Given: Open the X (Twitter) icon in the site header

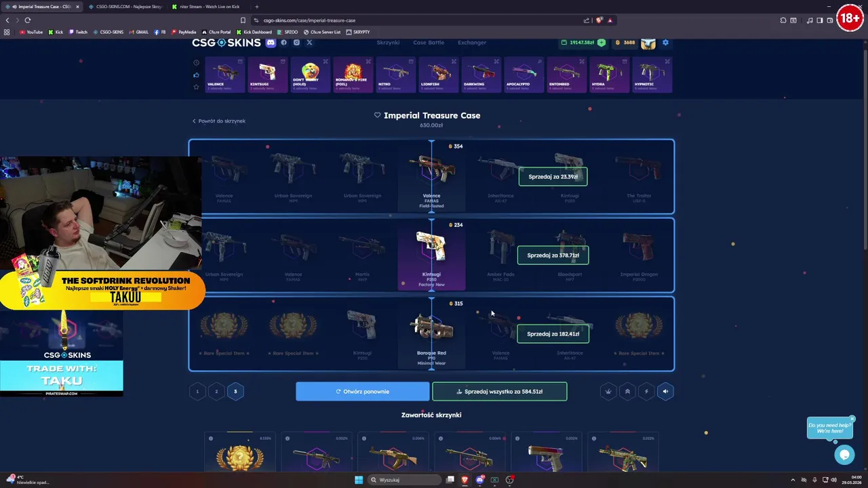Looking at the screenshot, I should pos(309,43).
